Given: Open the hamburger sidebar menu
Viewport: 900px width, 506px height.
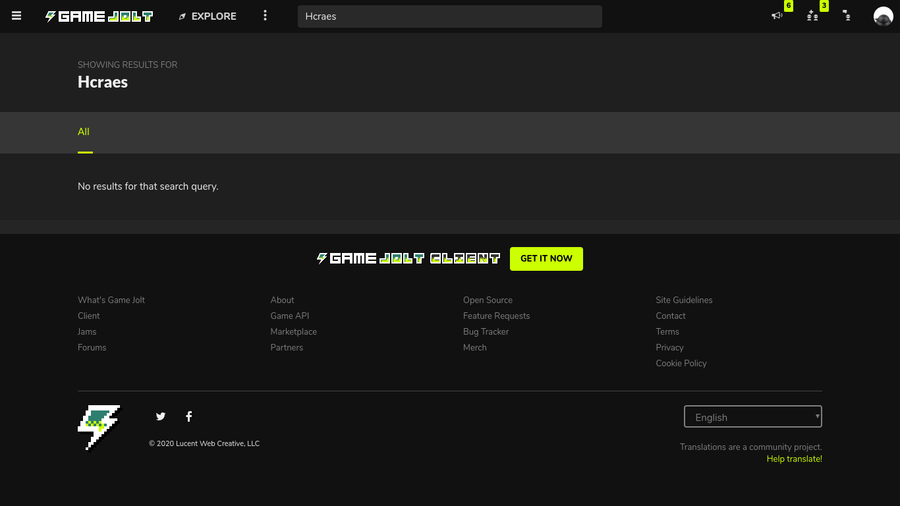Looking at the screenshot, I should [x=16, y=16].
